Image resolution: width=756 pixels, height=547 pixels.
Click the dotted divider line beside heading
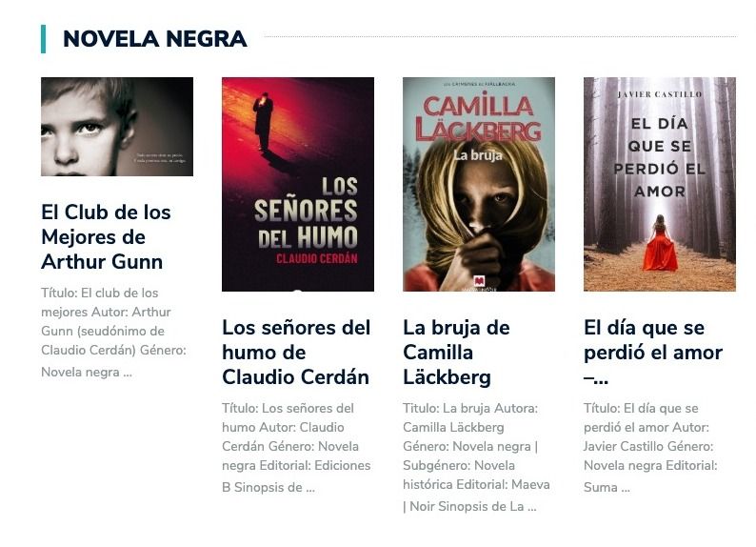[x=501, y=36]
